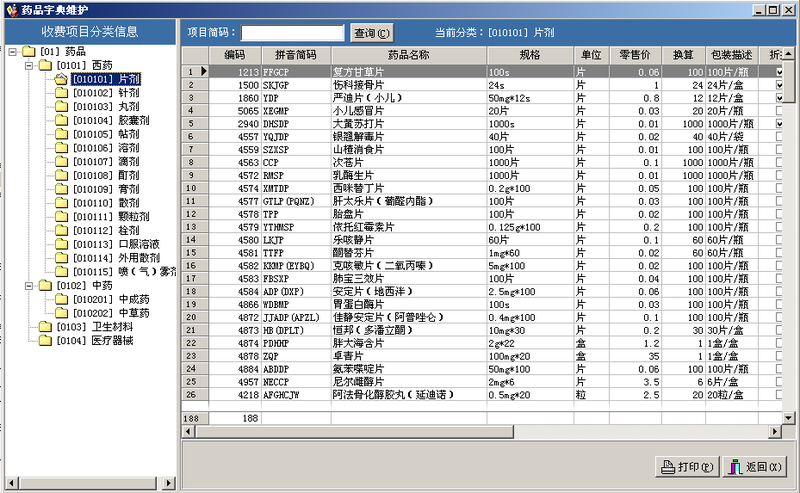Click the 包装描述 column header
This screenshot has width=800, height=493.
pos(732,55)
